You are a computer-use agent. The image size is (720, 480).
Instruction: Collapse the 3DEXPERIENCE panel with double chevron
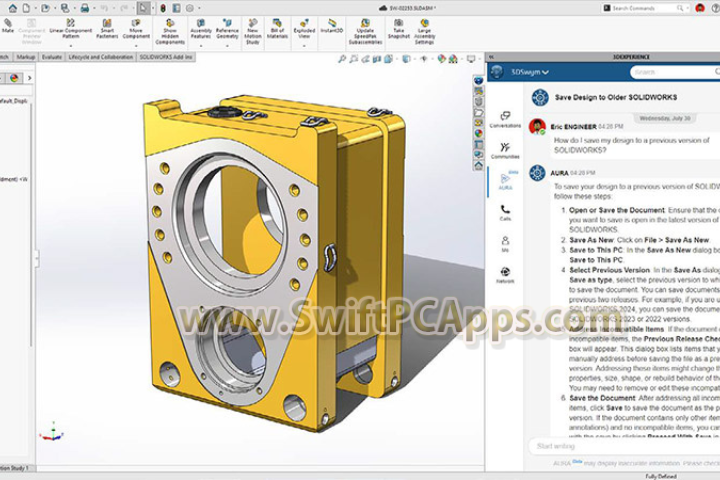point(491,57)
